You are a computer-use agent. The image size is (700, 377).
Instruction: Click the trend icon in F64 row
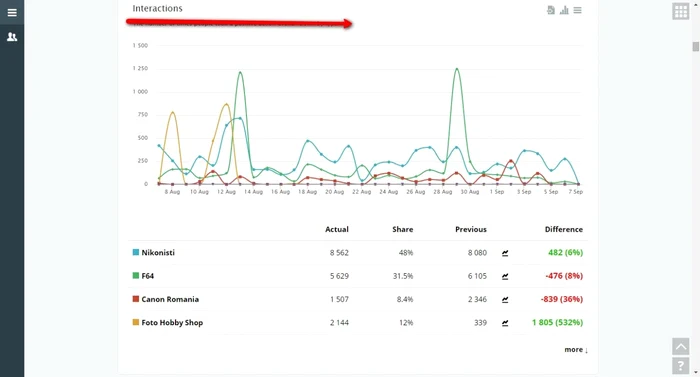[x=505, y=276]
